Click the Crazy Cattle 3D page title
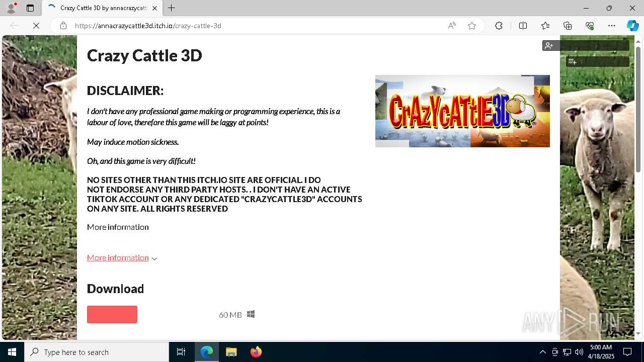 144,55
